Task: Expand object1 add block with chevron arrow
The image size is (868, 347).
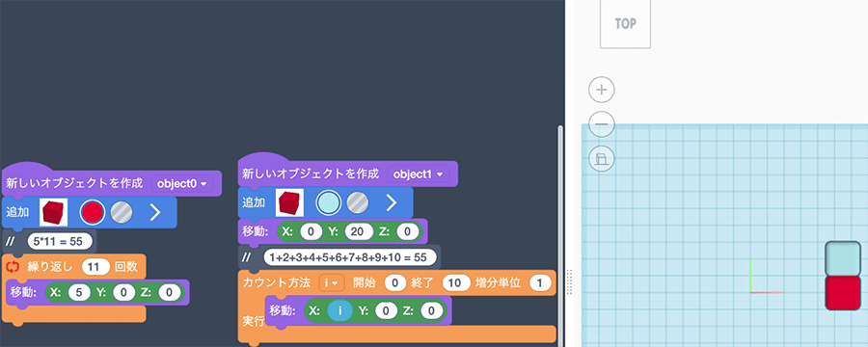Action: [x=392, y=203]
